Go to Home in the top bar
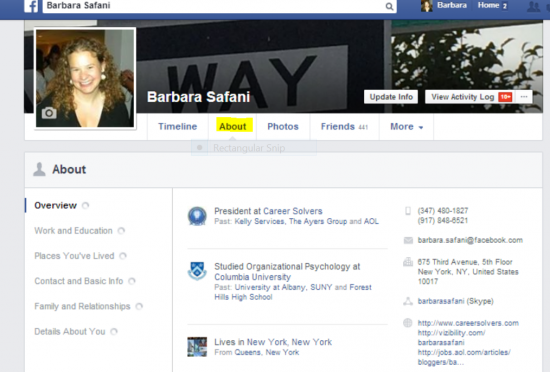This screenshot has height=372, width=550. point(488,5)
